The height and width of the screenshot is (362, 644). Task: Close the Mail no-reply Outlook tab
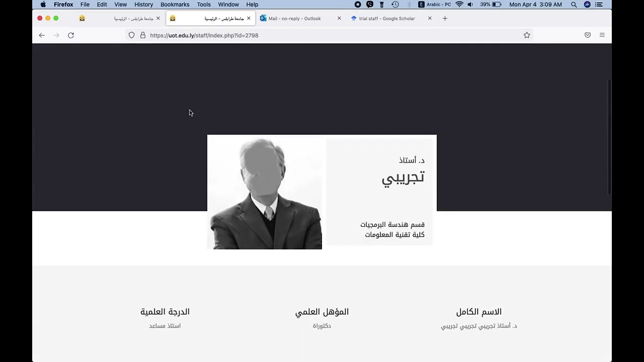339,19
